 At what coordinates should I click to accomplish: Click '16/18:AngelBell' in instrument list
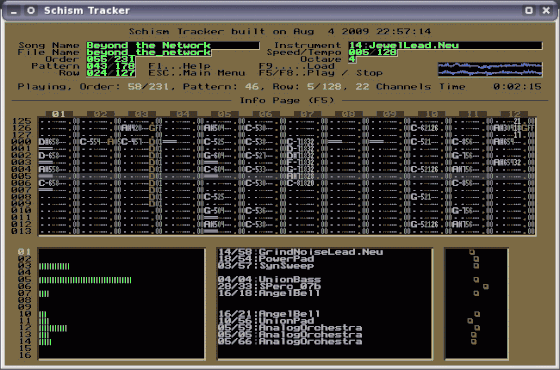pos(270,293)
